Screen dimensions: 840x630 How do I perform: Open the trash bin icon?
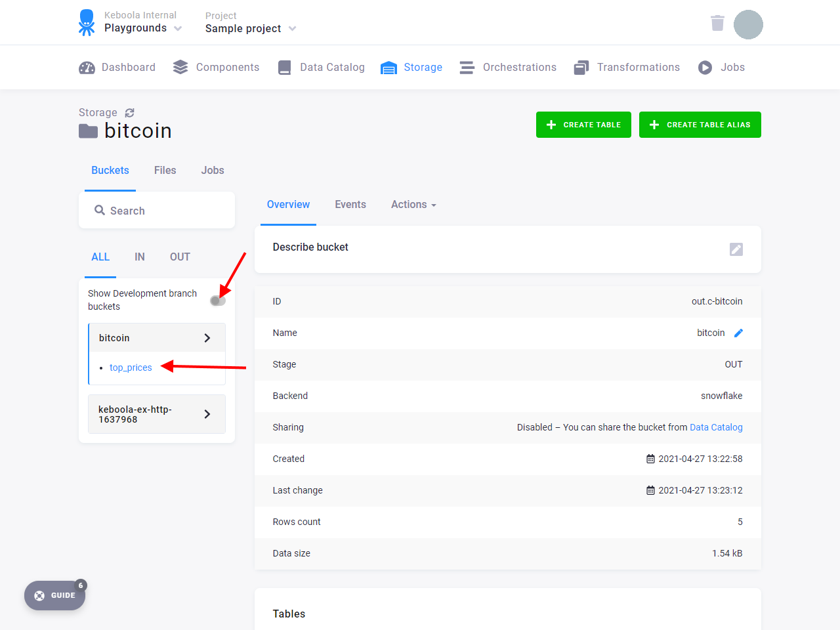click(x=717, y=23)
